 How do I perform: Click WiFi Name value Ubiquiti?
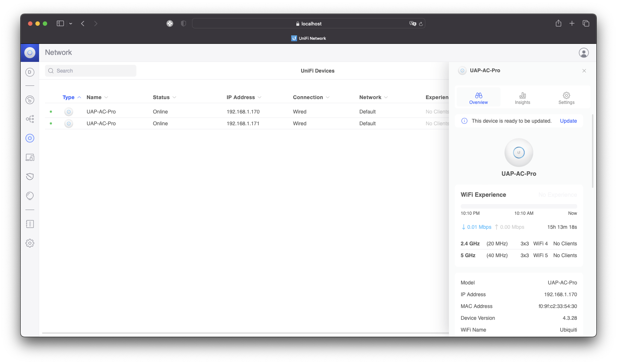(568, 330)
